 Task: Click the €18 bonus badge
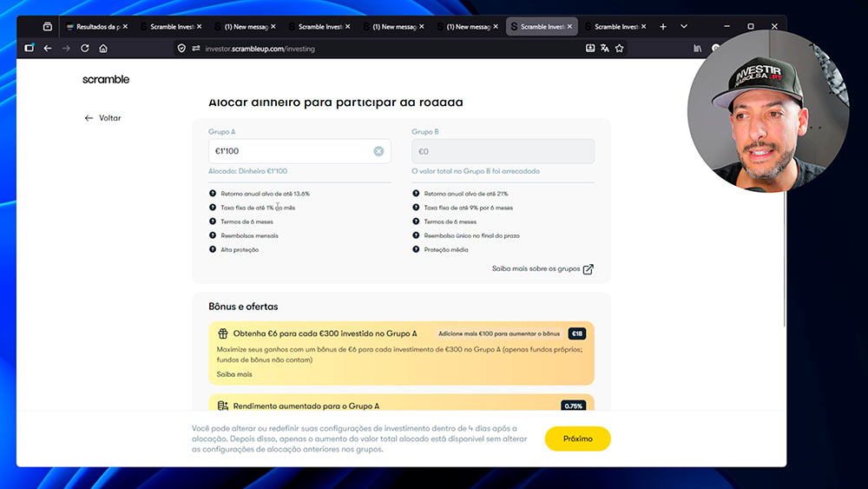pos(577,334)
